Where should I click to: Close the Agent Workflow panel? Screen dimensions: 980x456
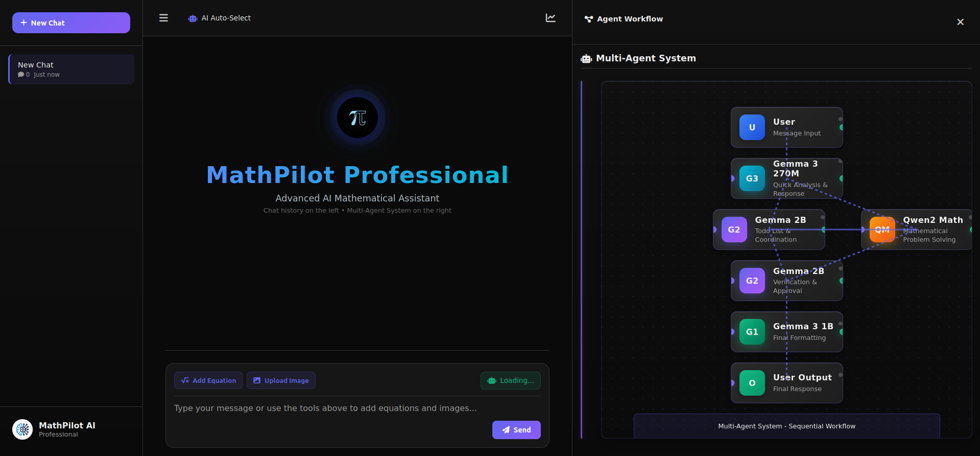tap(960, 22)
